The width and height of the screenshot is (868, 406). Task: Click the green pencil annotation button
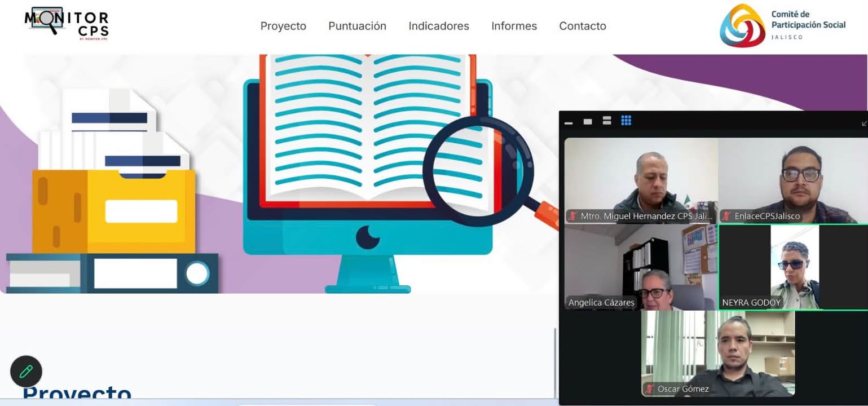[26, 372]
